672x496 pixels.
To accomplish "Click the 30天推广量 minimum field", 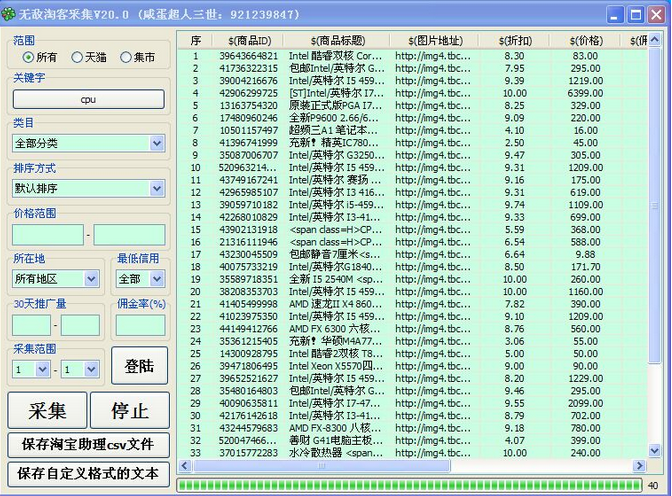I will [x=31, y=325].
